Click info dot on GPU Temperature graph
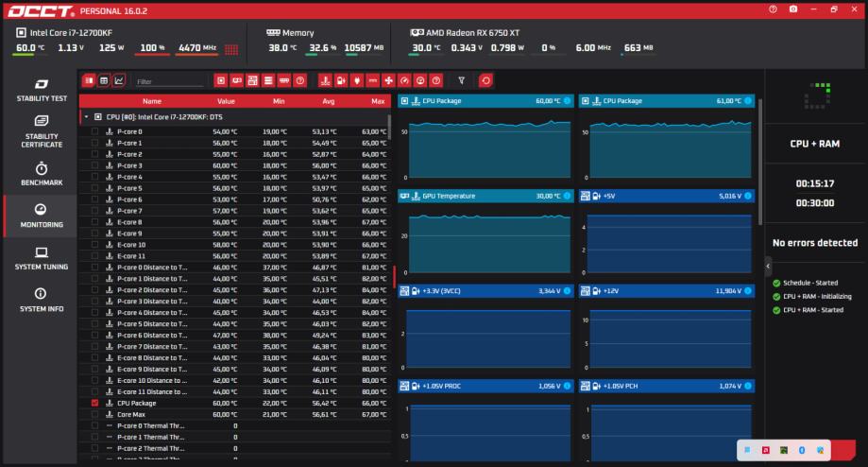Viewport: 868px width, 467px height. (567, 196)
